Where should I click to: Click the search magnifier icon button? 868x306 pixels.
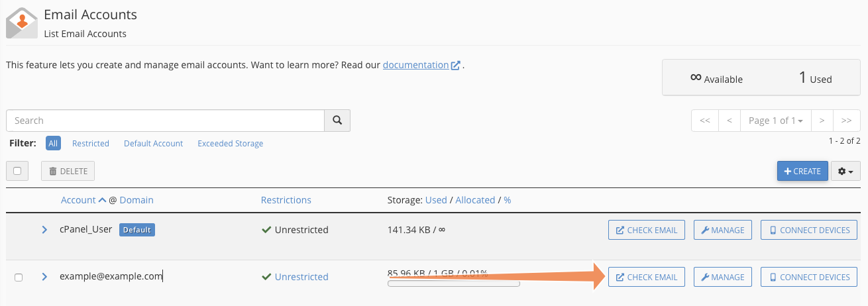tap(337, 121)
